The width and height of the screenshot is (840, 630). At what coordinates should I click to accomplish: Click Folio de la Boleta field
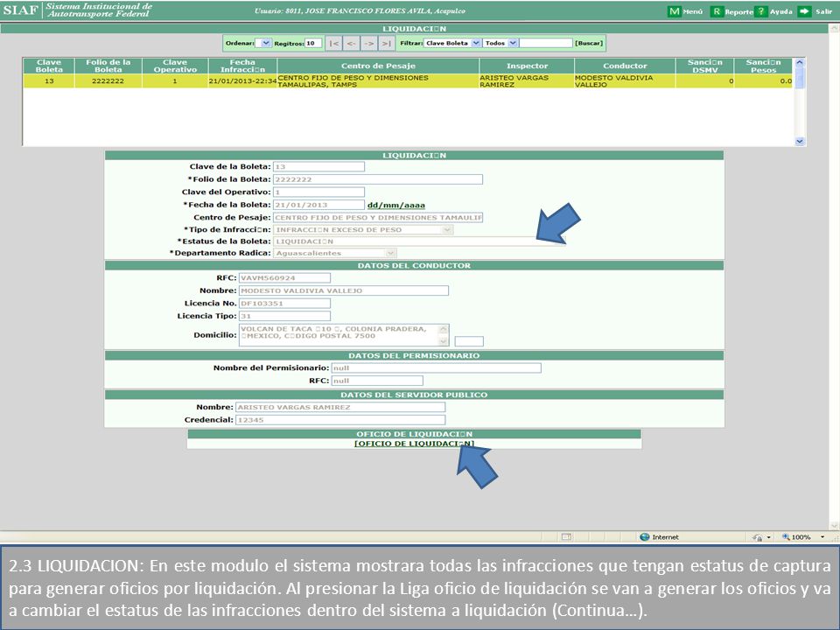pos(378,179)
